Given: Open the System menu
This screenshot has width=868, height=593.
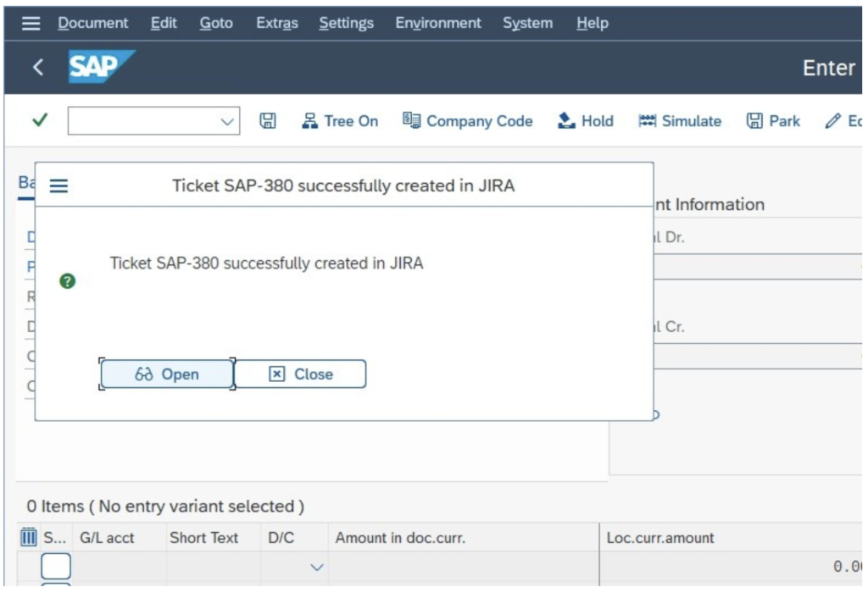Looking at the screenshot, I should point(528,23).
